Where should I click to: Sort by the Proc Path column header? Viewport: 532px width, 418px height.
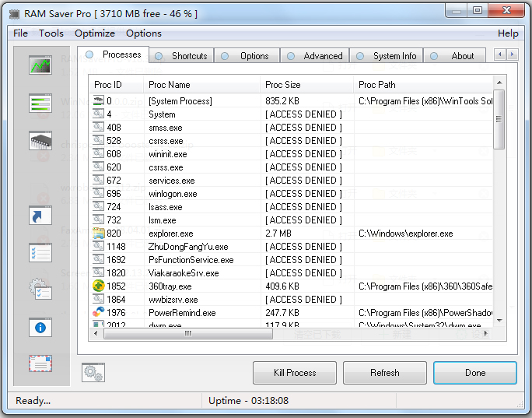(423, 85)
